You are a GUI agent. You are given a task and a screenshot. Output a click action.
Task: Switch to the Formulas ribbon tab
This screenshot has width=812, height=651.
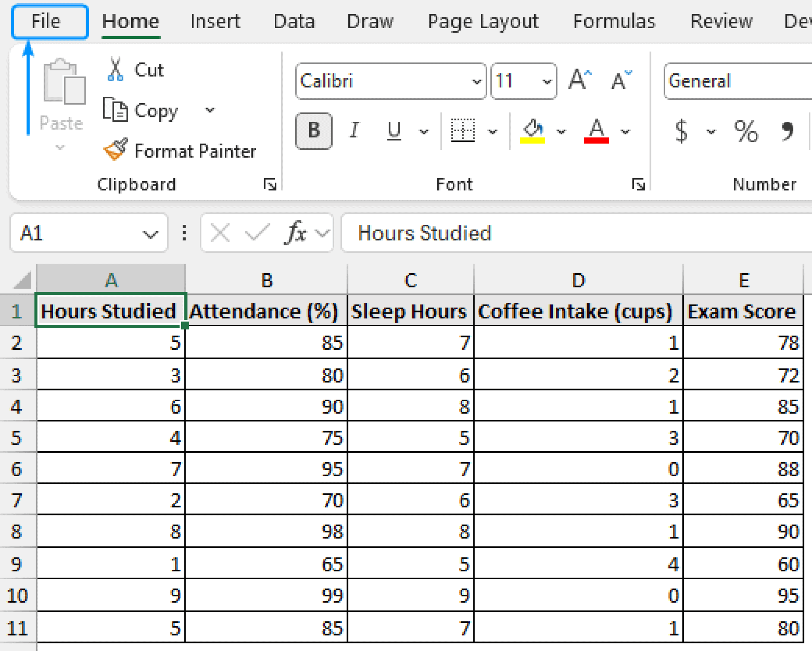coord(614,21)
